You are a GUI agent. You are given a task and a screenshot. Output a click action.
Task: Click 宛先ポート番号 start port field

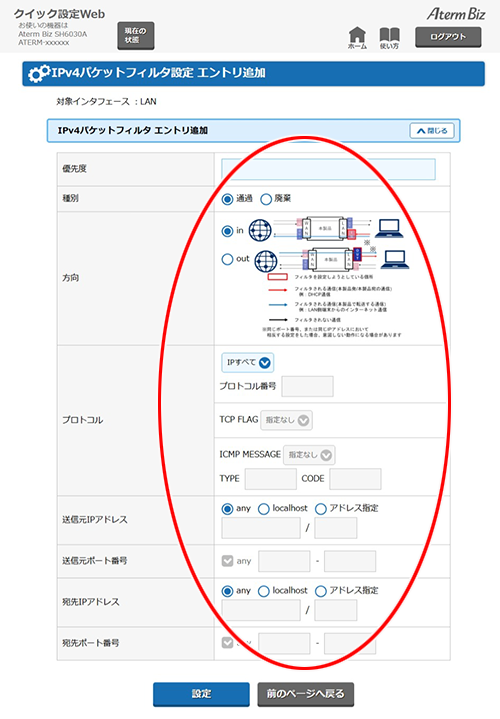[x=284, y=643]
